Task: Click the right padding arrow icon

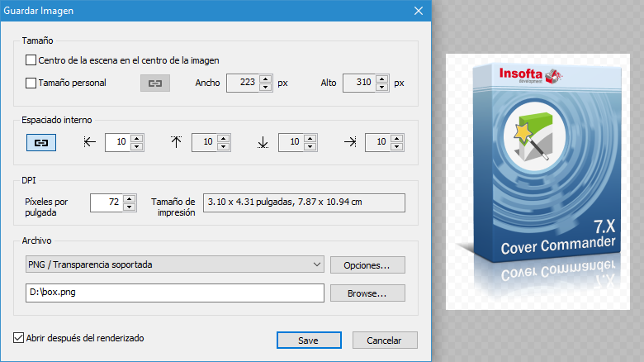Action: pos(350,142)
